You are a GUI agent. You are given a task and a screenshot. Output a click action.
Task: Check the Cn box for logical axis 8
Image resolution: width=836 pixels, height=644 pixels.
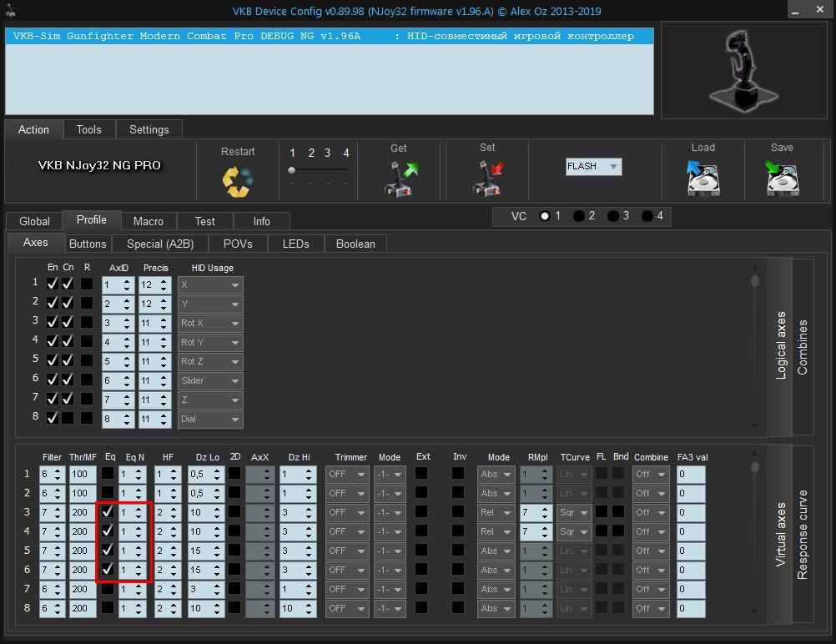(68, 418)
